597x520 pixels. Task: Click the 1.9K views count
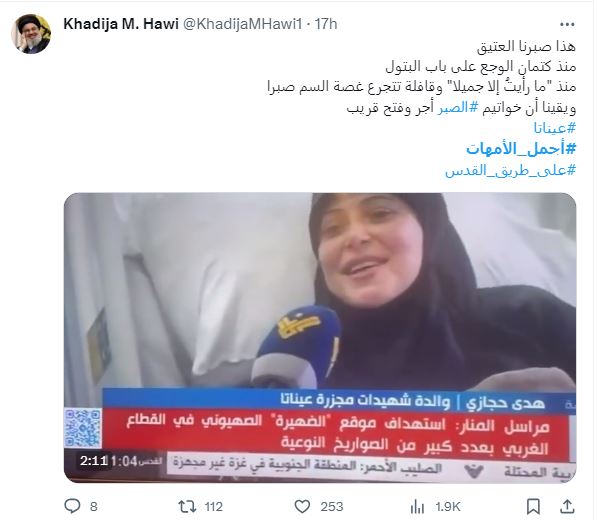pos(448,507)
